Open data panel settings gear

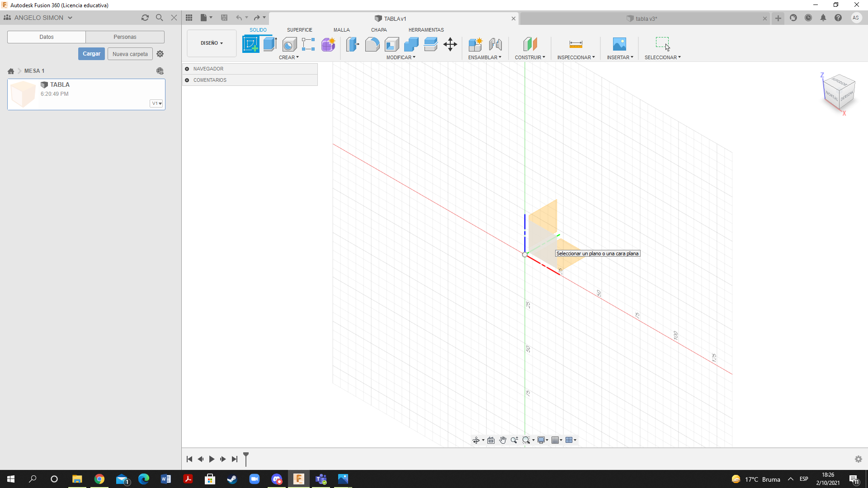160,54
